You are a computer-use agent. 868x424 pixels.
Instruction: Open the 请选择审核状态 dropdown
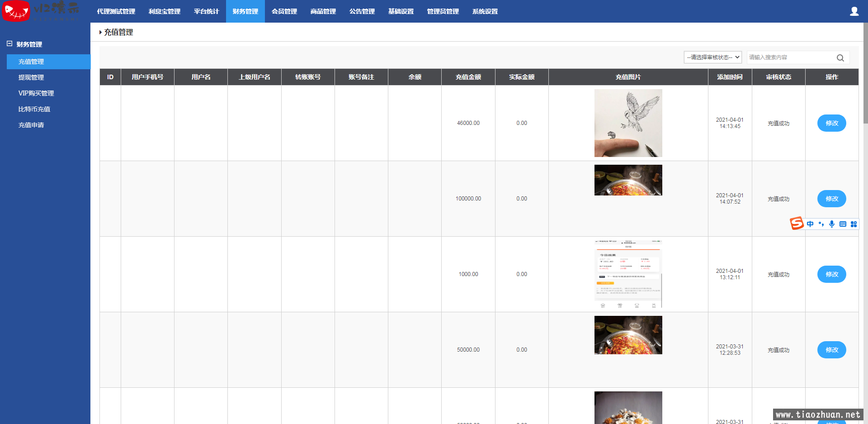tap(713, 57)
